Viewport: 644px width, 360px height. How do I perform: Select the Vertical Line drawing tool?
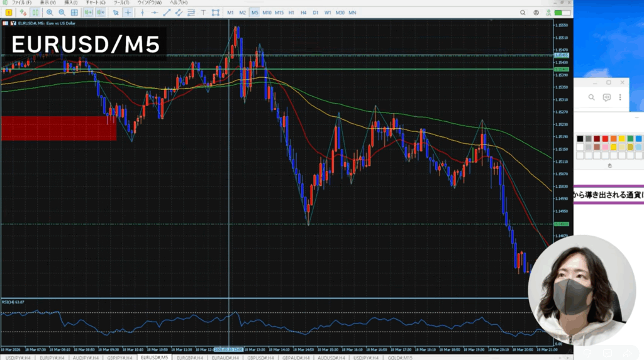tap(142, 13)
